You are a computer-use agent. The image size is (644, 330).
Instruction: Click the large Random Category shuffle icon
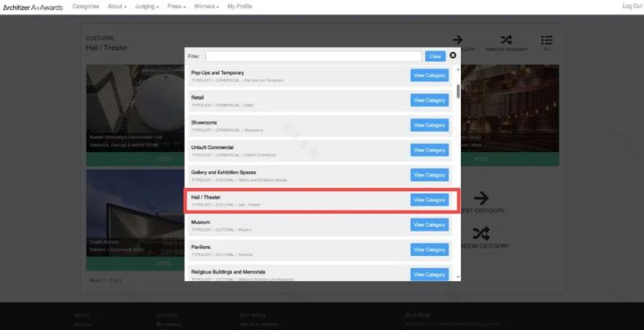(x=481, y=233)
